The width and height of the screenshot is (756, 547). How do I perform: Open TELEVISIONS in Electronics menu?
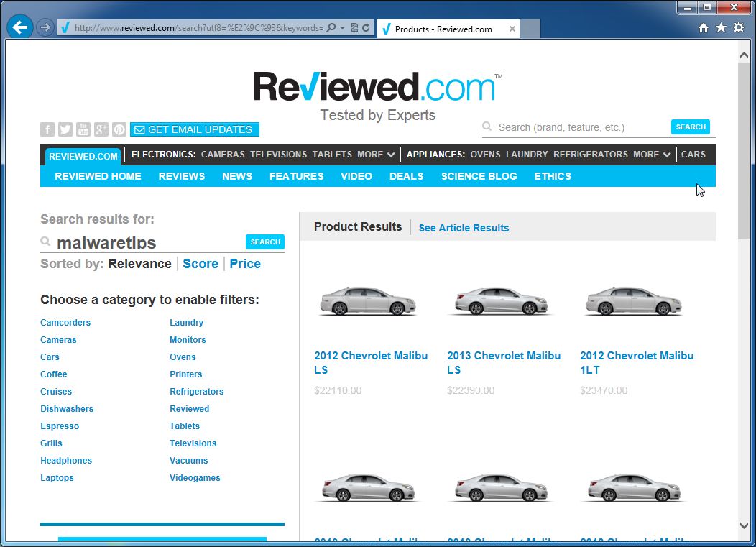click(x=278, y=155)
